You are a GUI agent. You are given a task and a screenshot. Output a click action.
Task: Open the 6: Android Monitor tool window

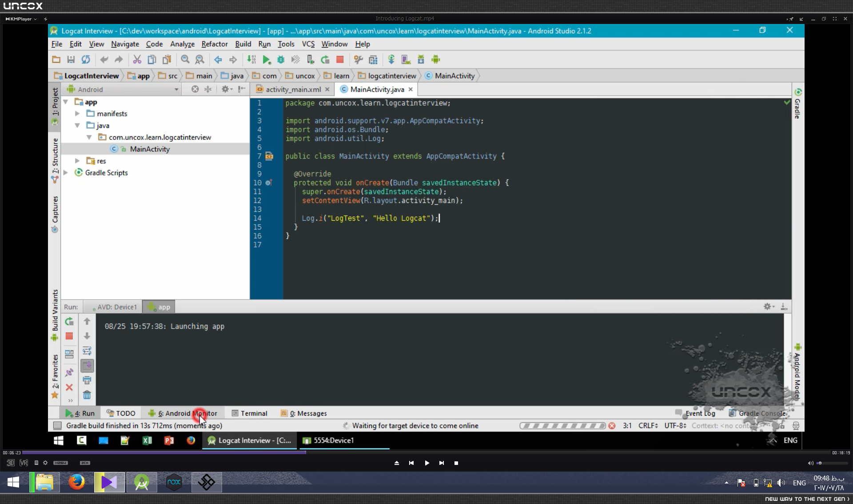(x=183, y=413)
